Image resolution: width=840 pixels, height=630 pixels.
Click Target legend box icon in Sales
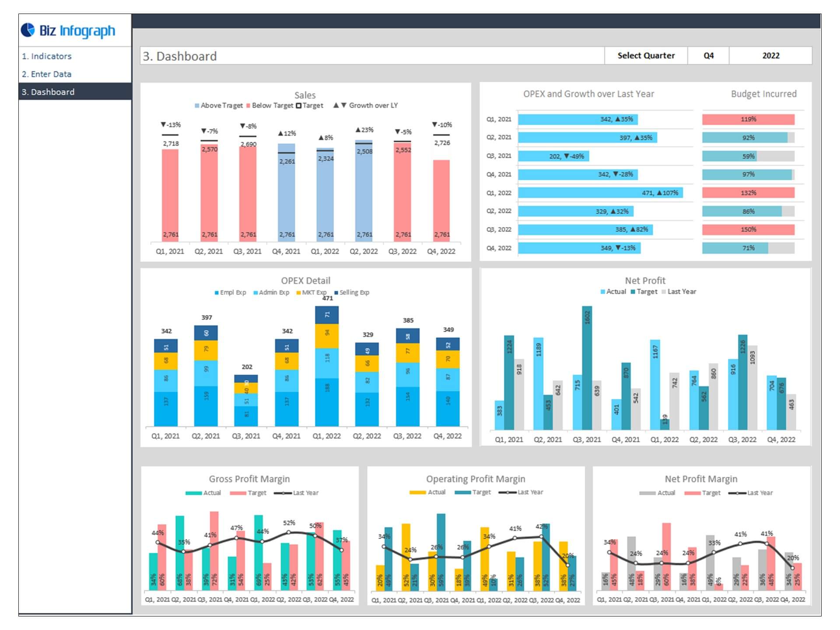tap(299, 105)
